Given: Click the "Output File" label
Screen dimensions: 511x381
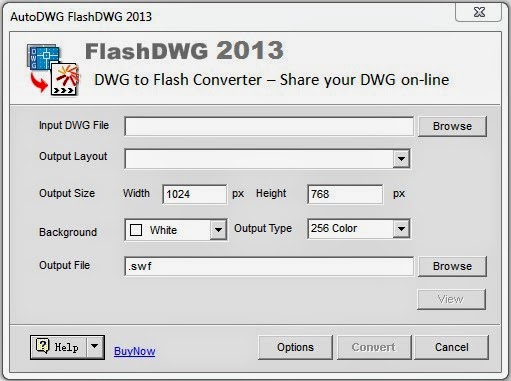Looking at the screenshot, I should [x=65, y=265].
